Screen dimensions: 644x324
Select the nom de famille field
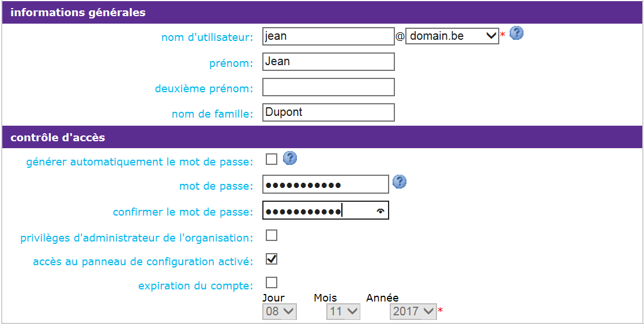point(328,112)
